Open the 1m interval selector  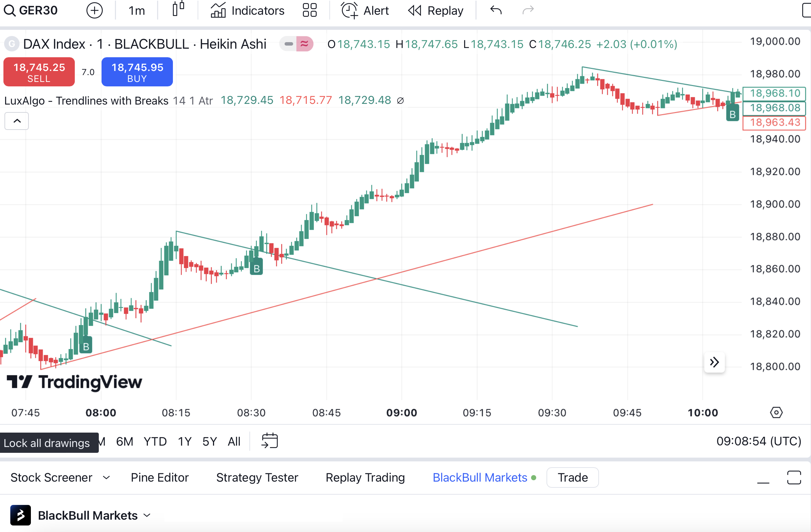(137, 11)
